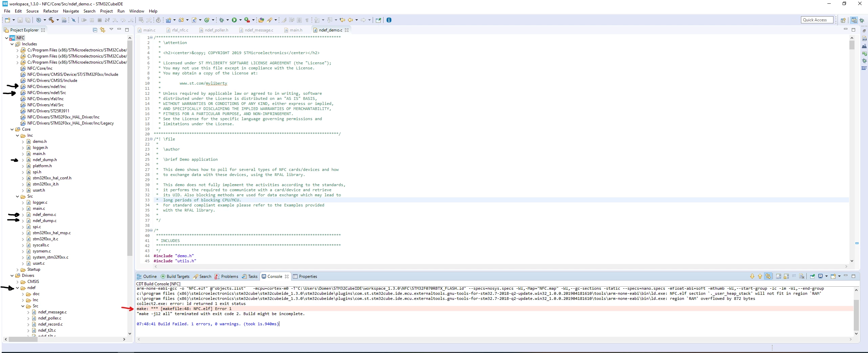
Task: Click the blue information icon in toolbar
Action: tap(389, 20)
